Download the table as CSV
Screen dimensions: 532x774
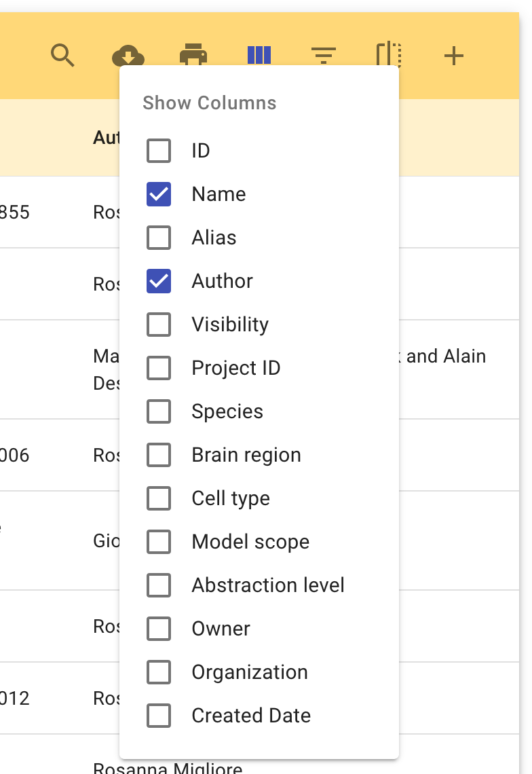coord(128,55)
